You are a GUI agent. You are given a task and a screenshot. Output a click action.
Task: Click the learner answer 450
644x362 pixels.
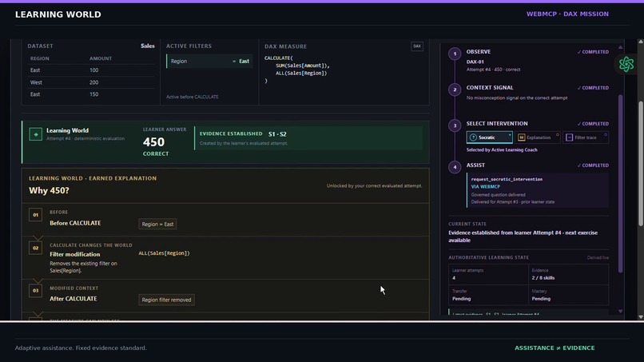(x=153, y=142)
